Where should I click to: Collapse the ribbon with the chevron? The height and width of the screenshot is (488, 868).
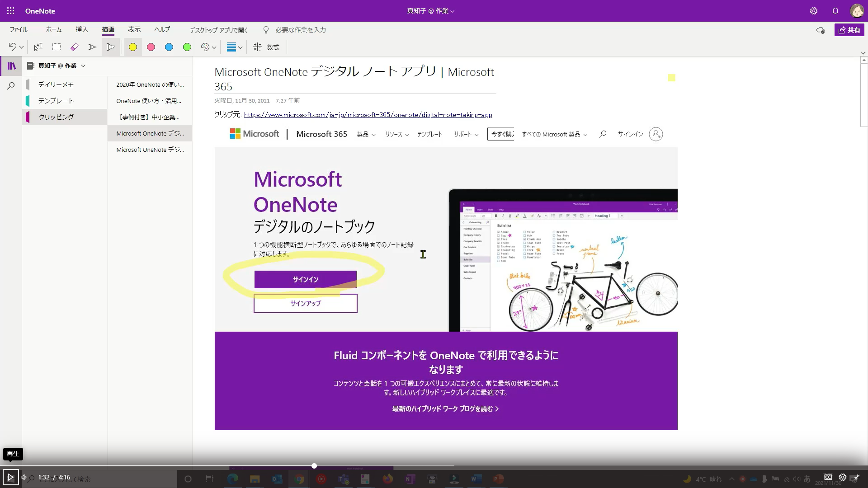[x=863, y=53]
